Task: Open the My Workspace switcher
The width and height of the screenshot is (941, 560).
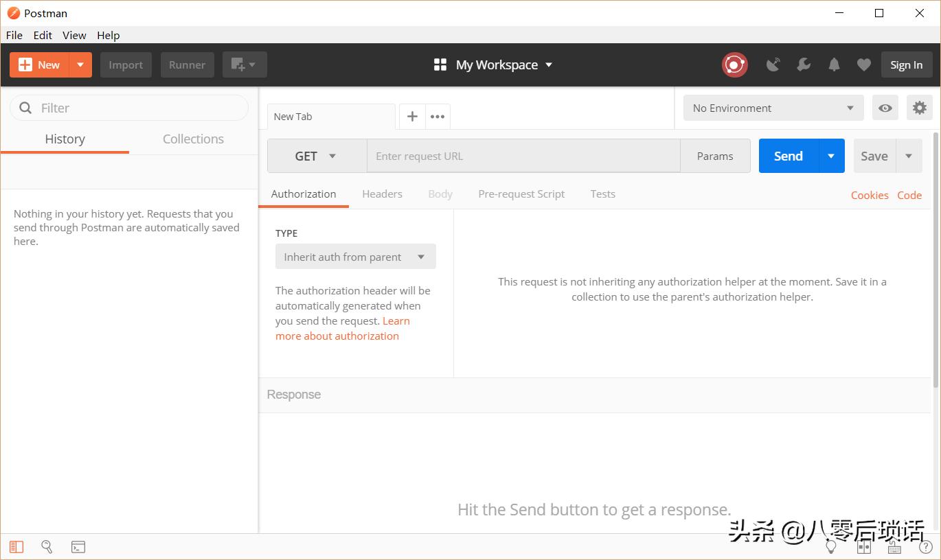Action: coord(493,65)
